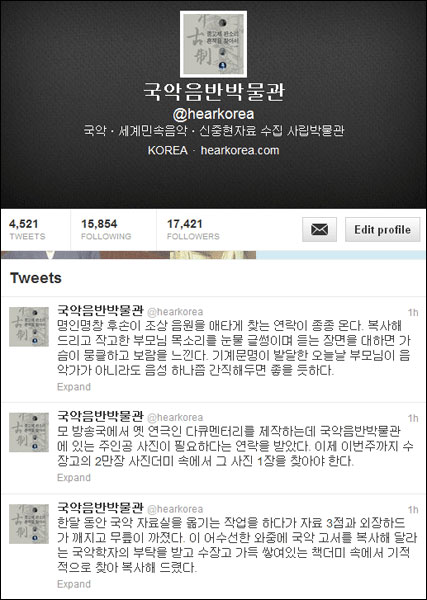View the 15,854 Following list
Image resolution: width=427 pixels, height=600 pixels.
(106, 230)
